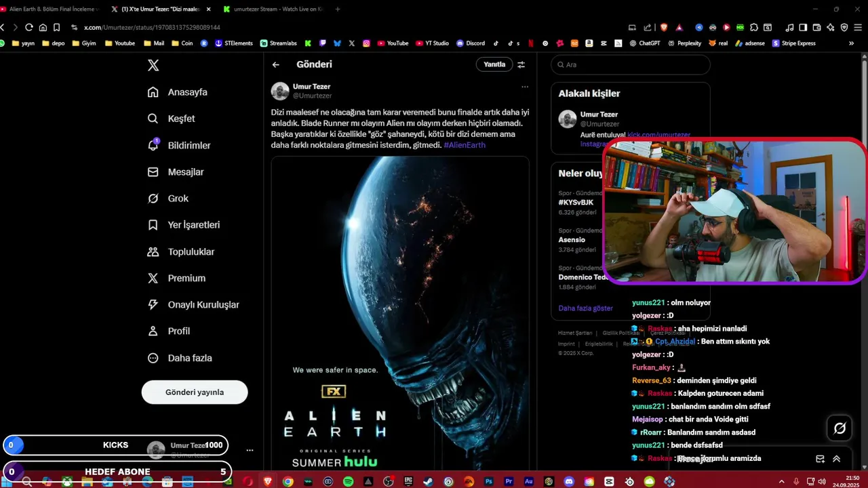Expand the Mesajlar drawer chevrons
Viewport: 868px width, 488px height.
[x=836, y=459]
